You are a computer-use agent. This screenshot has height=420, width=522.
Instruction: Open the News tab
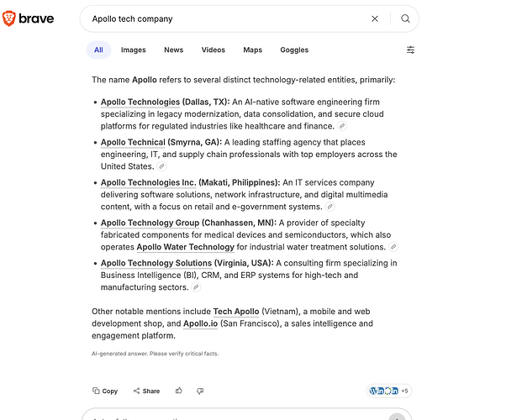tap(173, 50)
